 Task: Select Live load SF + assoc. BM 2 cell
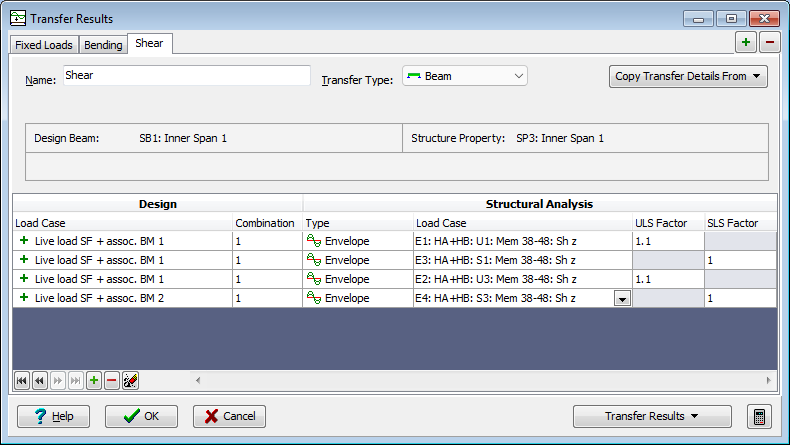point(122,298)
